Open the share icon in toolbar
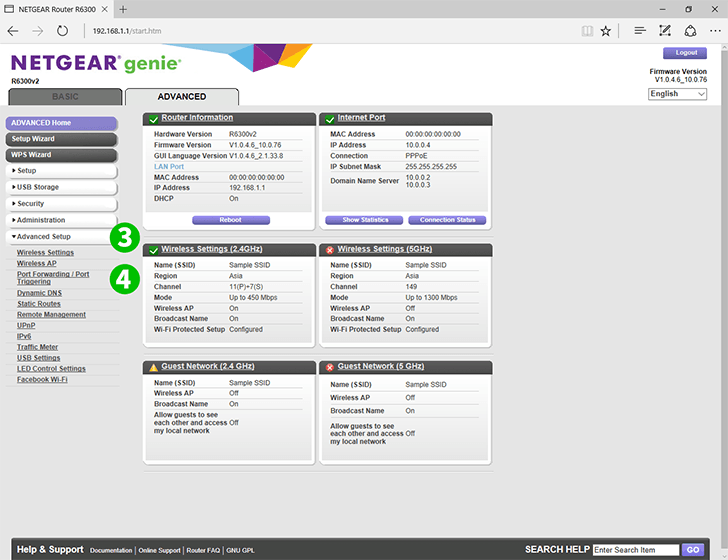The image size is (728, 560). click(690, 31)
